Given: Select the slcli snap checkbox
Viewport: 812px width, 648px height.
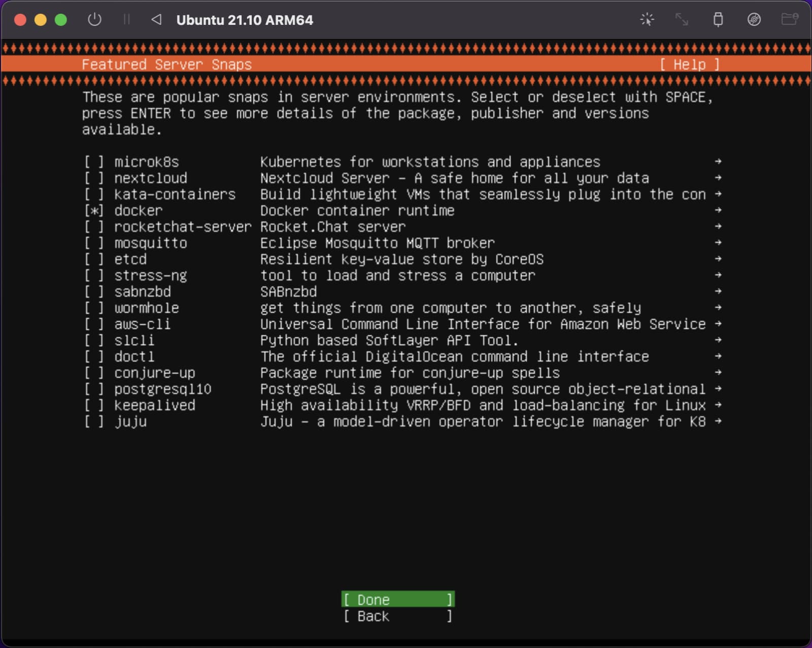Looking at the screenshot, I should pos(94,341).
